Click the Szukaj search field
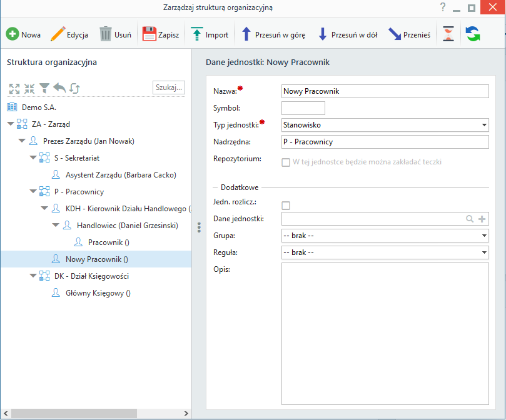Screen dimensions: 506x420 (x=169, y=87)
